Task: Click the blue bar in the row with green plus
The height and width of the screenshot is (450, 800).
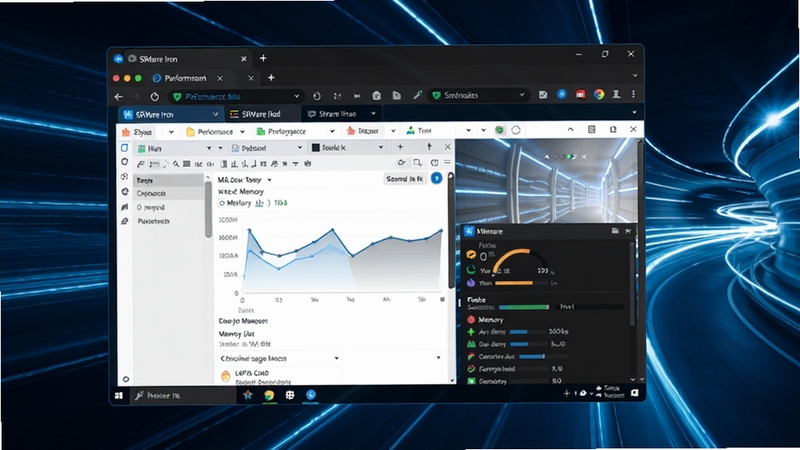Action: point(518,332)
